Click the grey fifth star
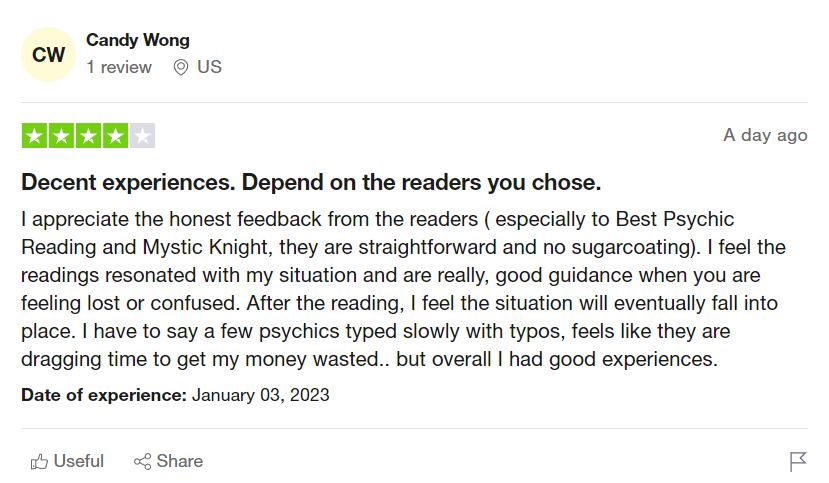Viewport: 829px width, 483px height. [142, 136]
